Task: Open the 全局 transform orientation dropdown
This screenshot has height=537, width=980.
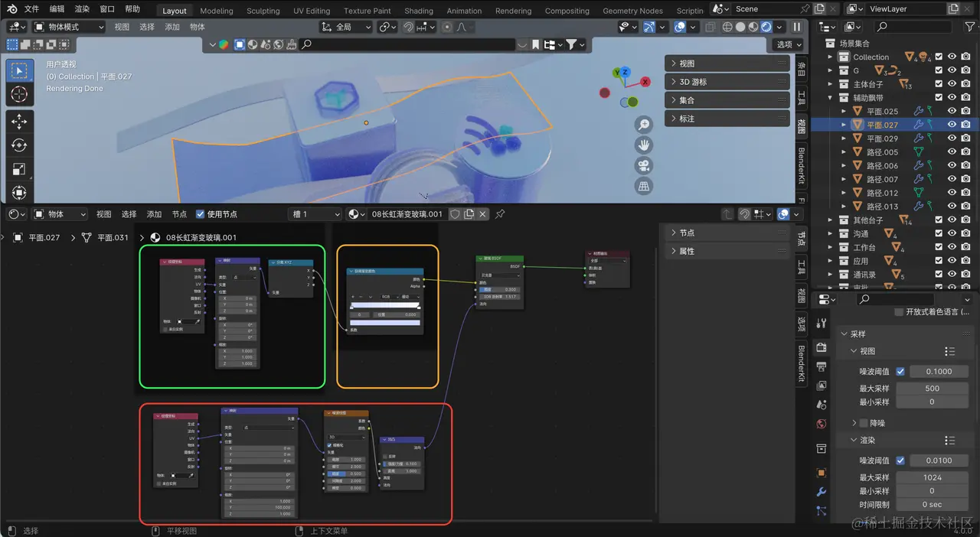Action: [346, 27]
